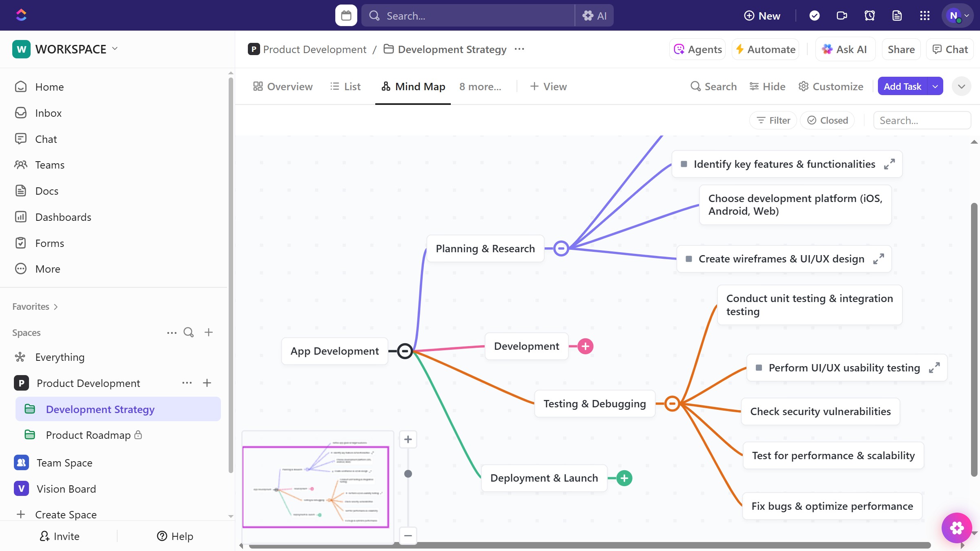Toggle the Closed tasks filter

coord(827,120)
